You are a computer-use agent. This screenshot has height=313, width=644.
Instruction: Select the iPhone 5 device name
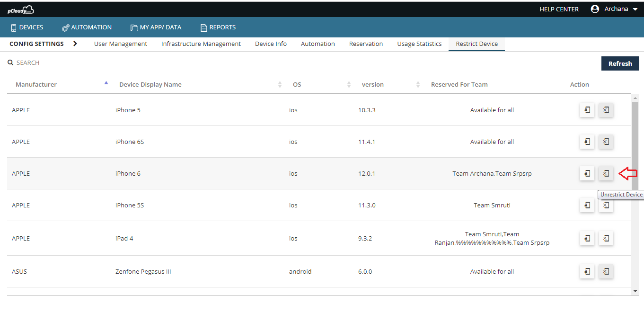[128, 110]
